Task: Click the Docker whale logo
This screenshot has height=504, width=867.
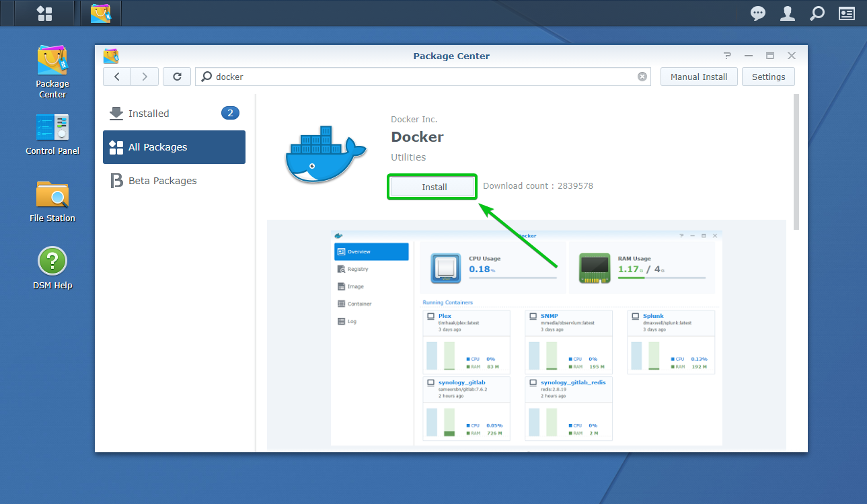Action: tap(325, 153)
